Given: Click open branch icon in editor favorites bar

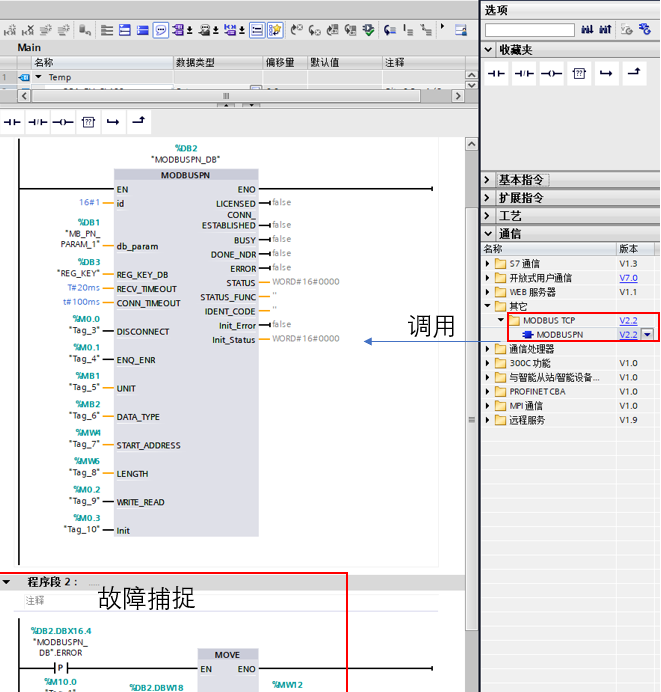Looking at the screenshot, I should (x=113, y=122).
